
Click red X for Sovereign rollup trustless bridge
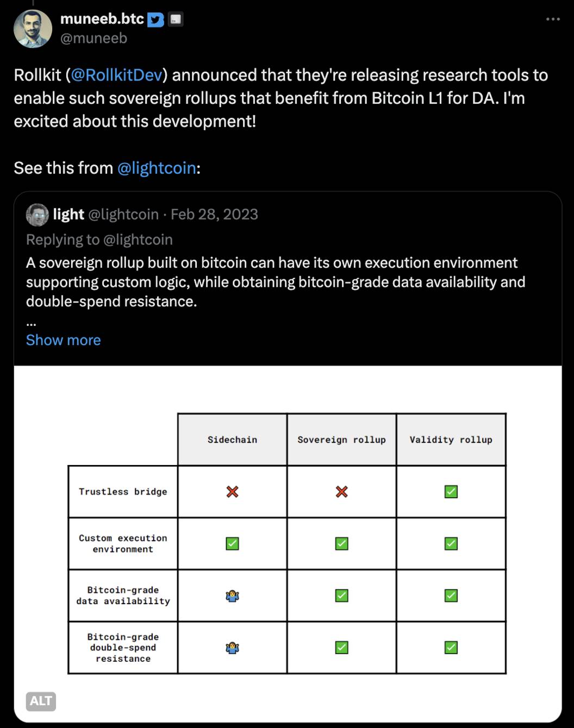341,492
